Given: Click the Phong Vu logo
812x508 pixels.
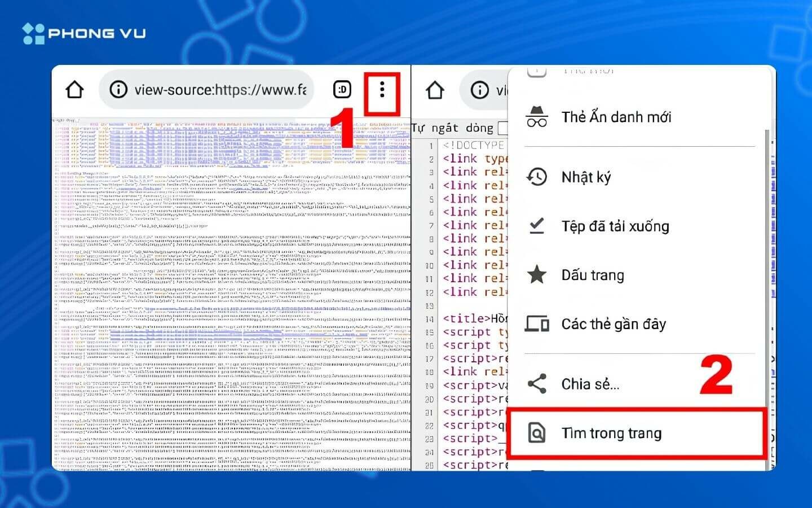Looking at the screenshot, I should (84, 33).
